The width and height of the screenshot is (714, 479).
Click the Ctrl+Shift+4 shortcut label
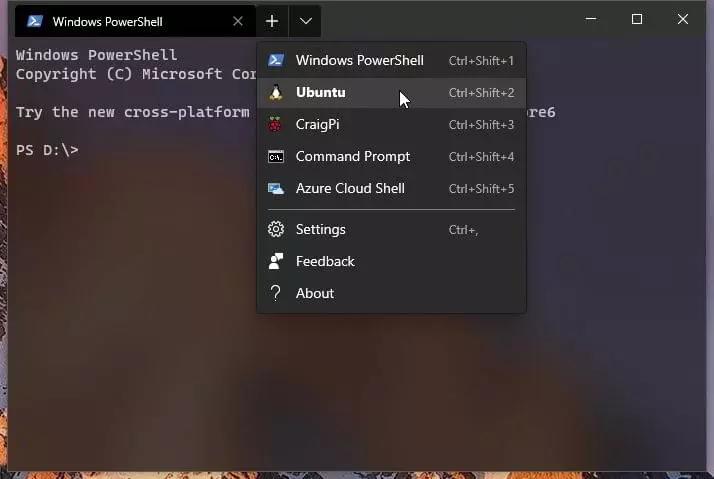pos(481,157)
